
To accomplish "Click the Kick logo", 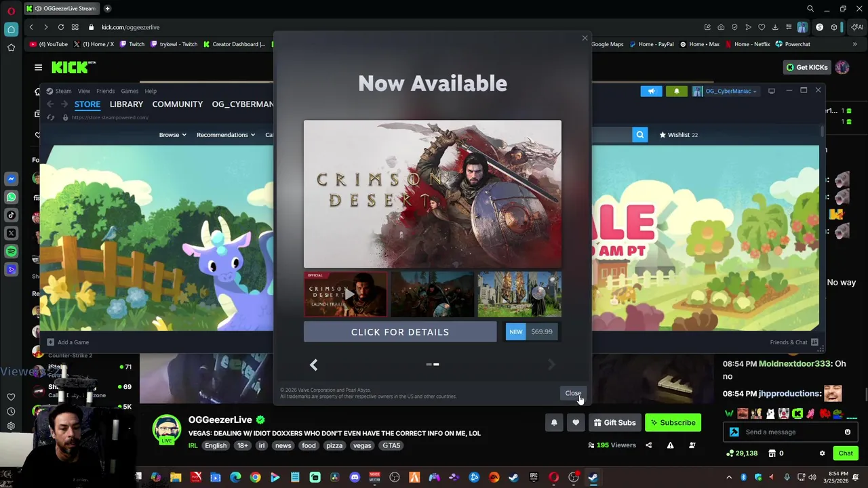I will [x=73, y=67].
